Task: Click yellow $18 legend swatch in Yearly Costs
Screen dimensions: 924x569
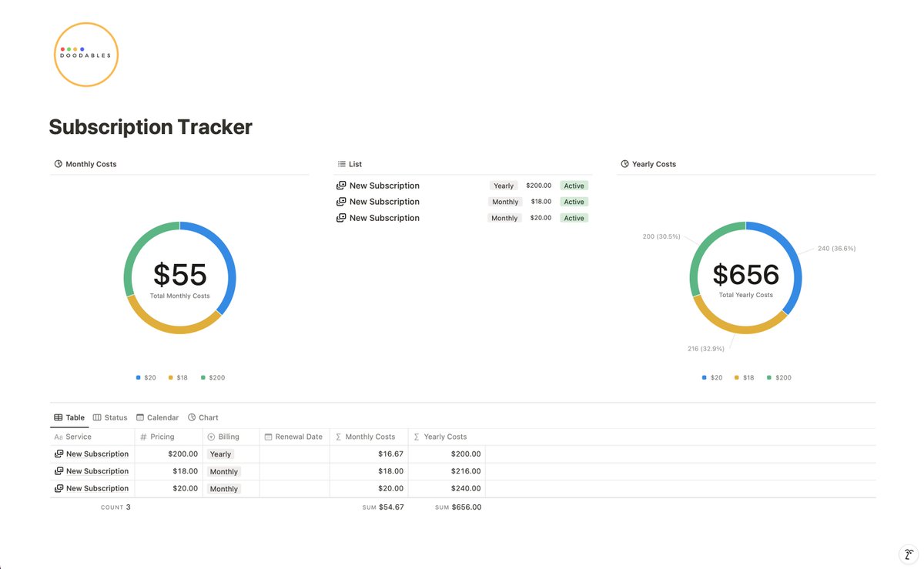Action: coord(737,378)
